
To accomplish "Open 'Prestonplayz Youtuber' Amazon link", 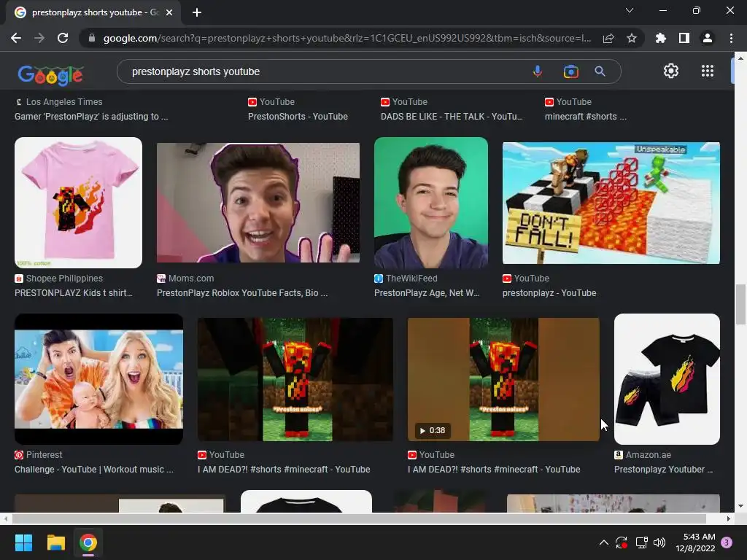I will click(664, 469).
